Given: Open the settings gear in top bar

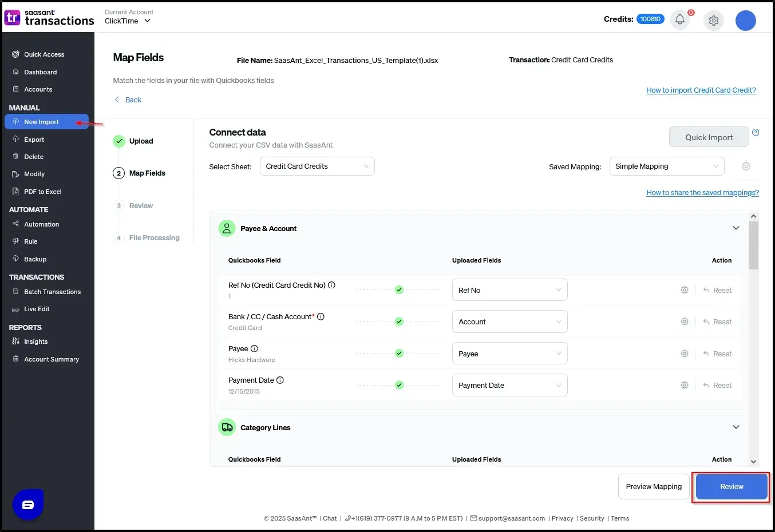Looking at the screenshot, I should tap(713, 21).
